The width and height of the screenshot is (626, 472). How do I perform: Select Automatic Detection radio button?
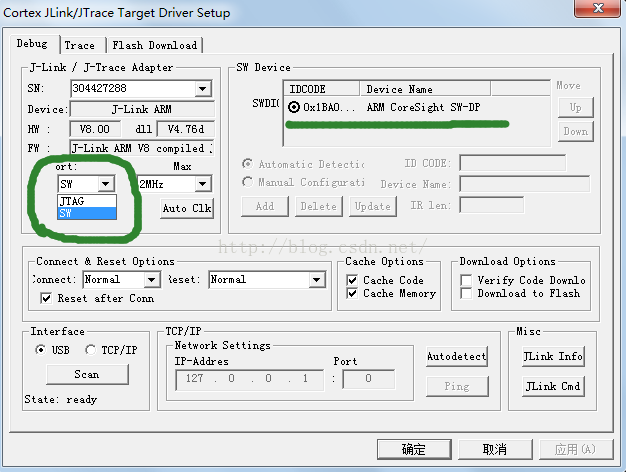click(248, 164)
